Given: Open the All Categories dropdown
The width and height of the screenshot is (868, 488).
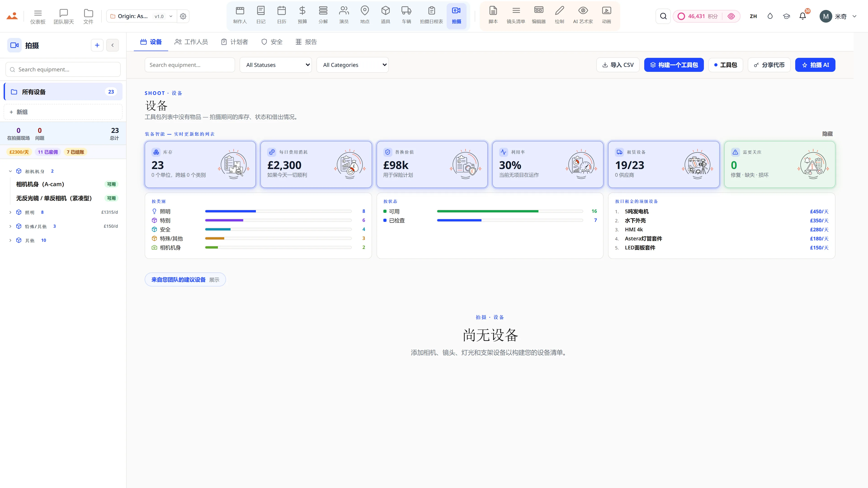Looking at the screenshot, I should pyautogui.click(x=352, y=65).
